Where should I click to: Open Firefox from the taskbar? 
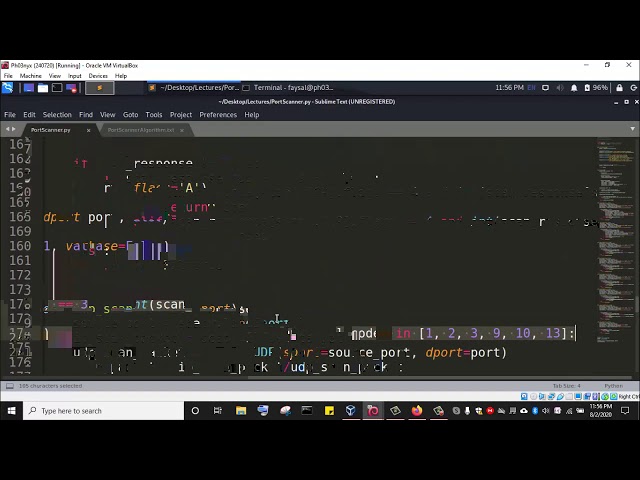point(417,411)
